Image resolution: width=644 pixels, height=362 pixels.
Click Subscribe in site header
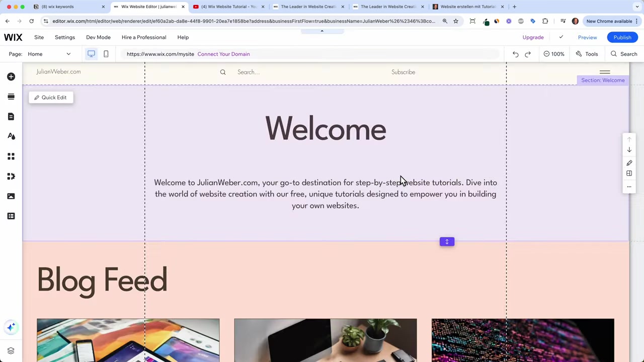pyautogui.click(x=404, y=72)
